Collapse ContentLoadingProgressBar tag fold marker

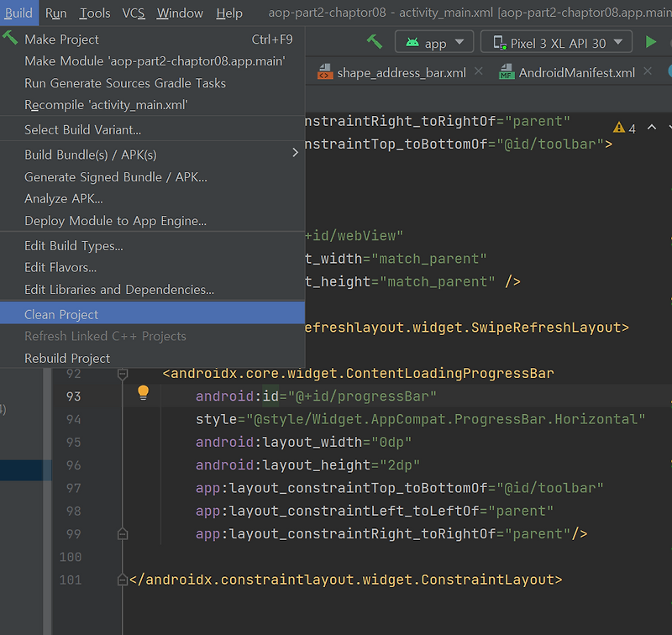(123, 373)
